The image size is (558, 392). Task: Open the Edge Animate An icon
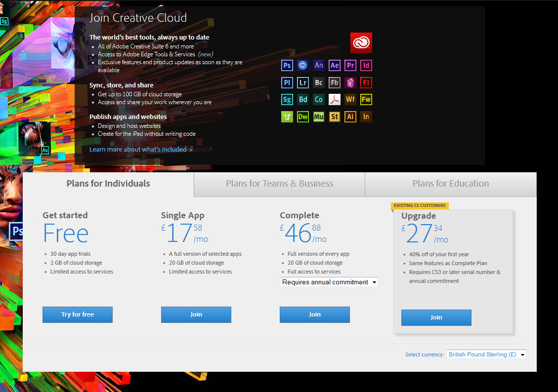(319, 65)
